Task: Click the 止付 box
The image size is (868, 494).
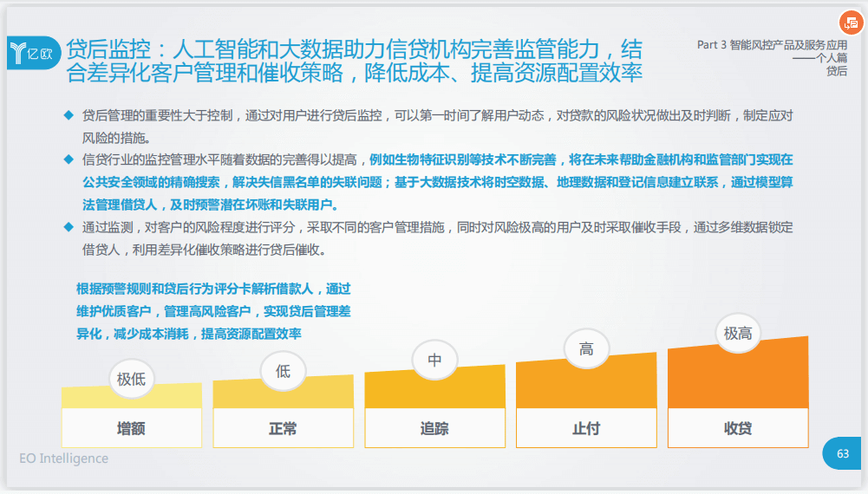Action: (586, 427)
